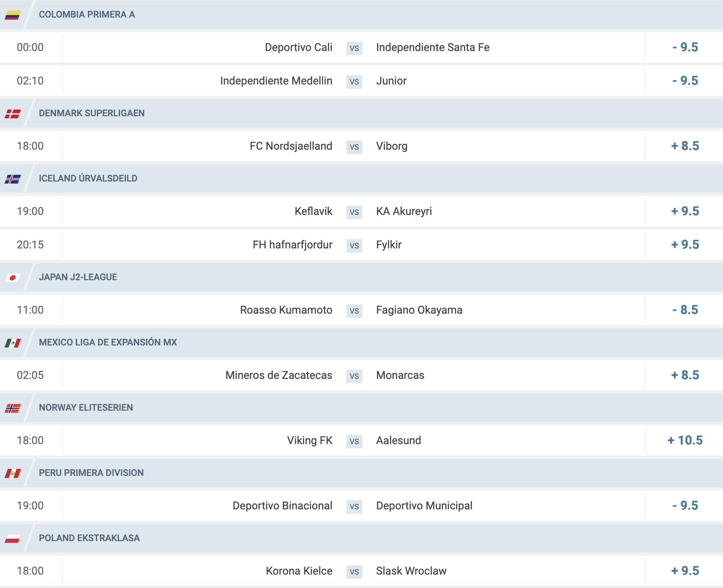Open the Korona Kielce vs Slask Wroclaw row
The height and width of the screenshot is (588, 723).
tap(361, 571)
